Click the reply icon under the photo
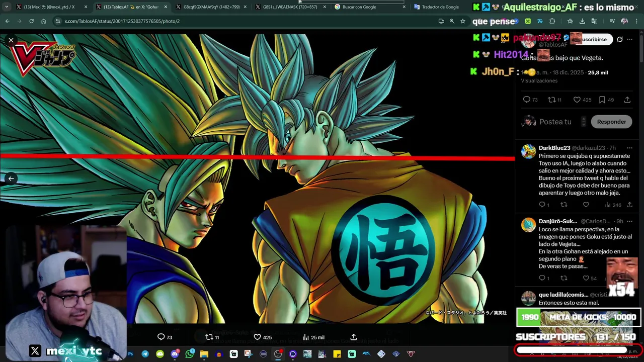This screenshot has height=362, width=644. point(161,337)
